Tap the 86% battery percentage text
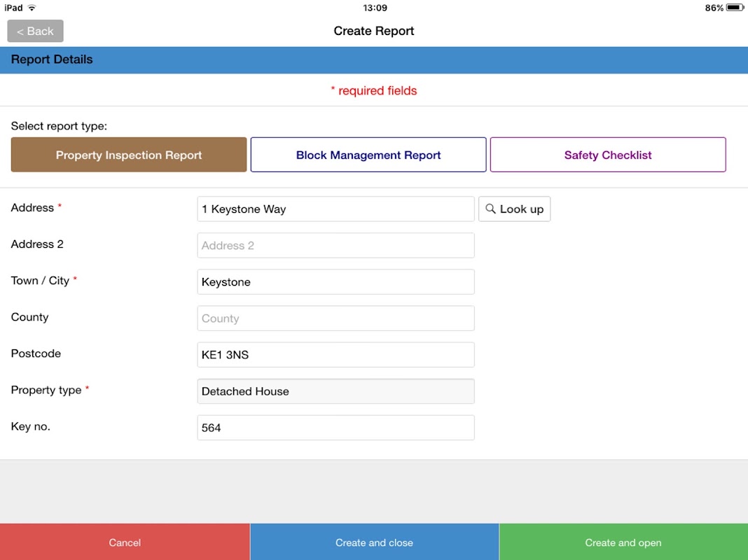This screenshot has height=560, width=748. pyautogui.click(x=714, y=8)
